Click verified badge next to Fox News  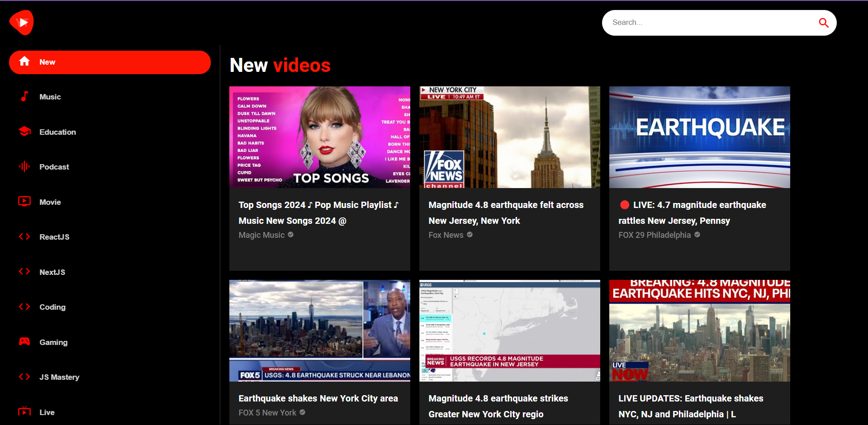(x=470, y=235)
